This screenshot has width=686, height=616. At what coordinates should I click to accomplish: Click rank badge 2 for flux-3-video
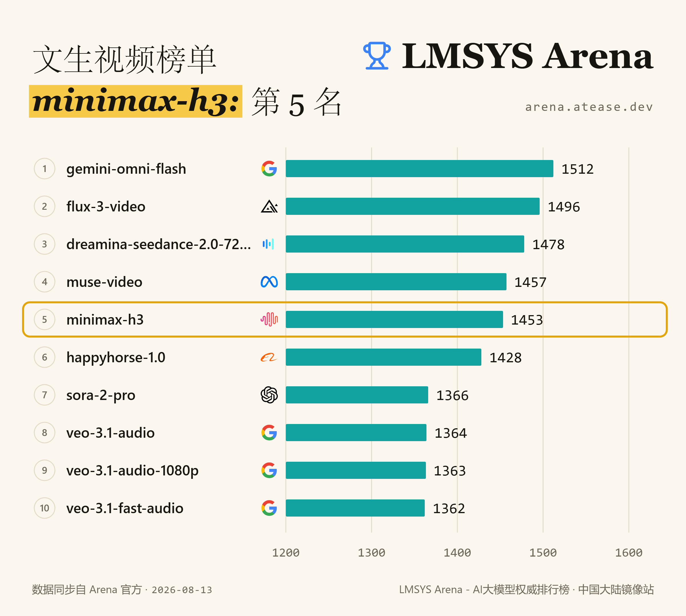(x=45, y=207)
